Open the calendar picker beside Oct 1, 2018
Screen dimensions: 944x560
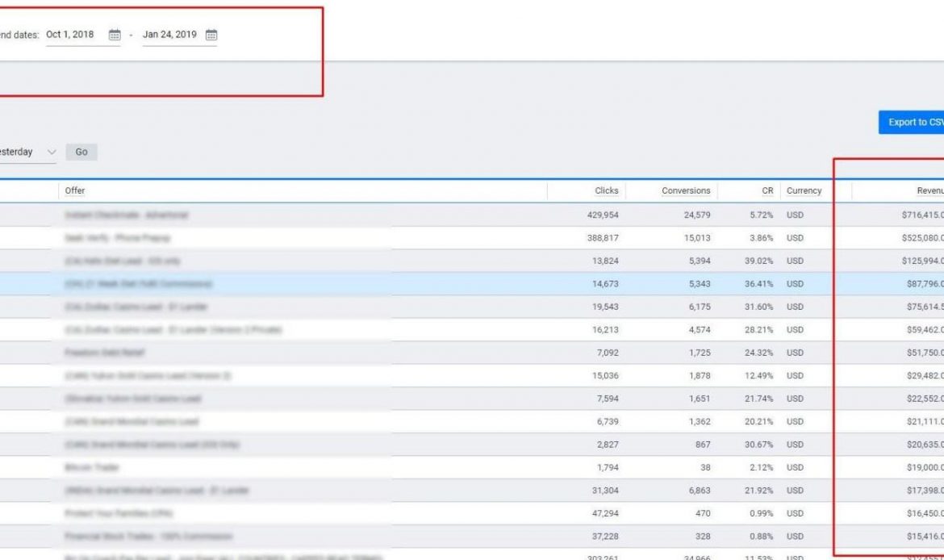point(115,35)
